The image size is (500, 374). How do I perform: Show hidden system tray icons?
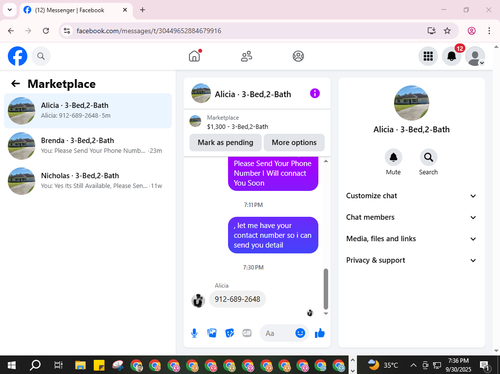pyautogui.click(x=413, y=365)
